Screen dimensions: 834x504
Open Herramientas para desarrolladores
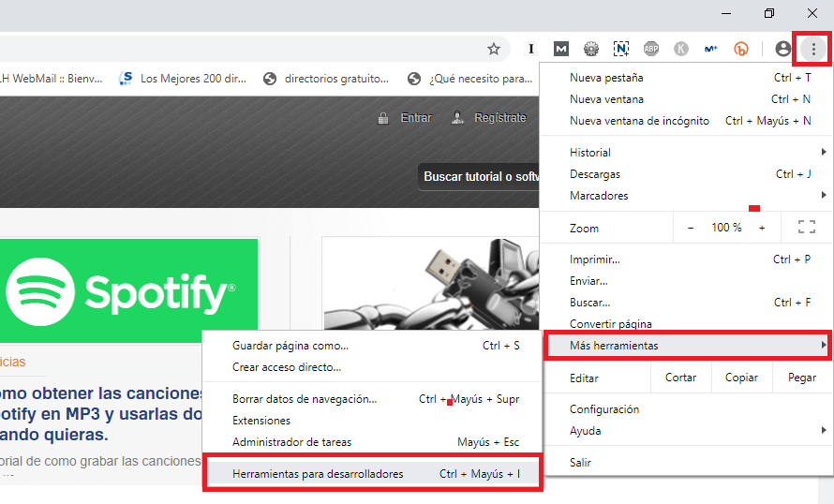(x=373, y=474)
